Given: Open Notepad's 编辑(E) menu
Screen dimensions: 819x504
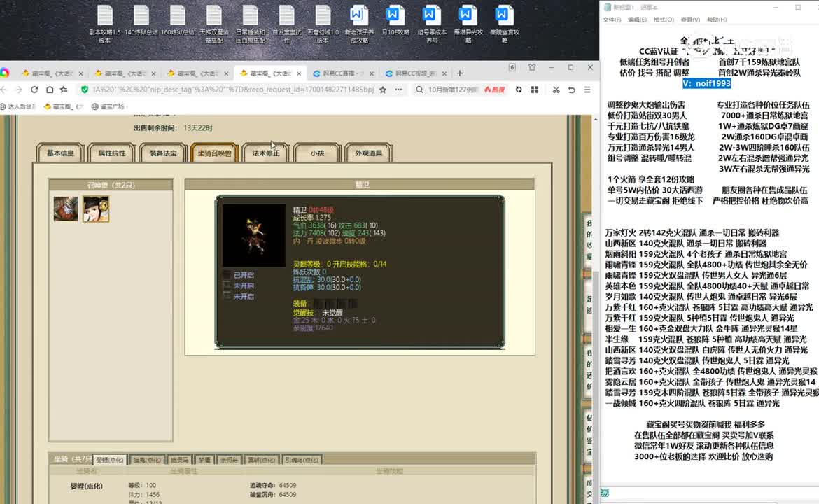Looking at the screenshot, I should [x=637, y=20].
